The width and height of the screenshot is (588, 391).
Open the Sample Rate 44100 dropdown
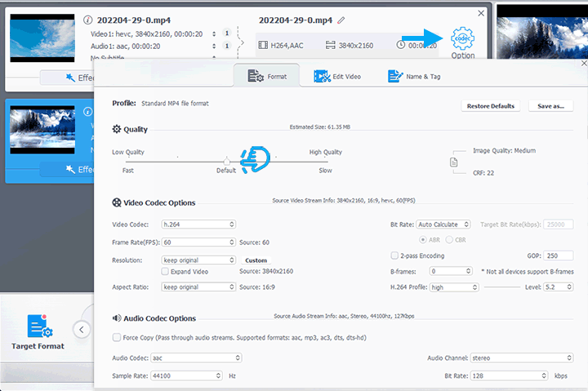point(187,375)
